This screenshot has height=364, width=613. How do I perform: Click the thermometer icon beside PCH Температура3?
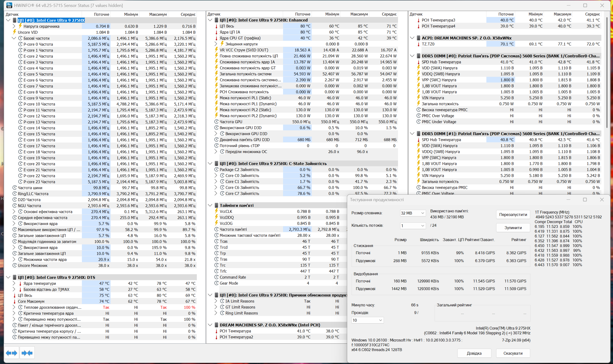pos(419,20)
